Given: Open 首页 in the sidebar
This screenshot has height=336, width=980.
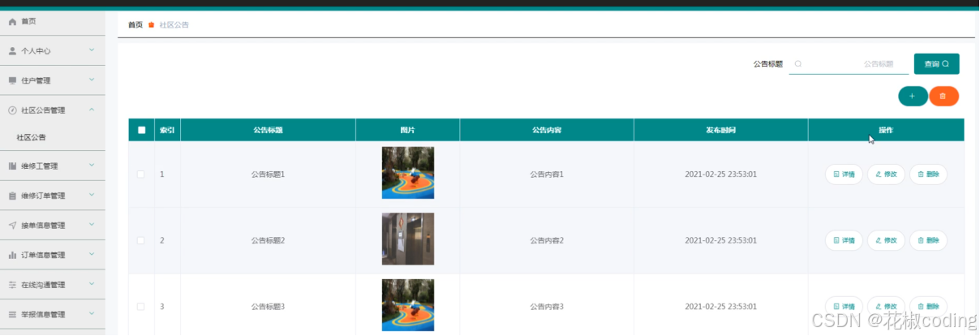Looking at the screenshot, I should pyautogui.click(x=53, y=21).
